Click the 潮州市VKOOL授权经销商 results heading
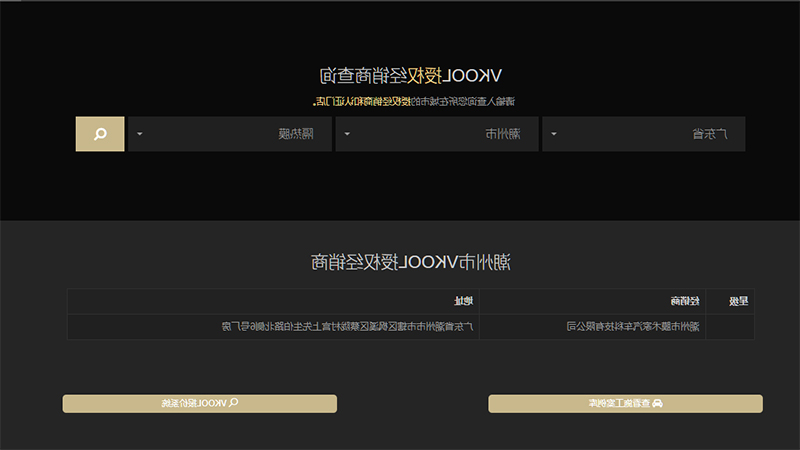 click(411, 262)
